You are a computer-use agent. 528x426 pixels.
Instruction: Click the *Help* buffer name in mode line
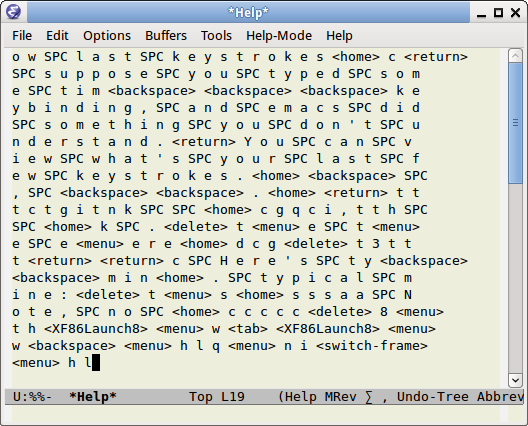(x=93, y=397)
